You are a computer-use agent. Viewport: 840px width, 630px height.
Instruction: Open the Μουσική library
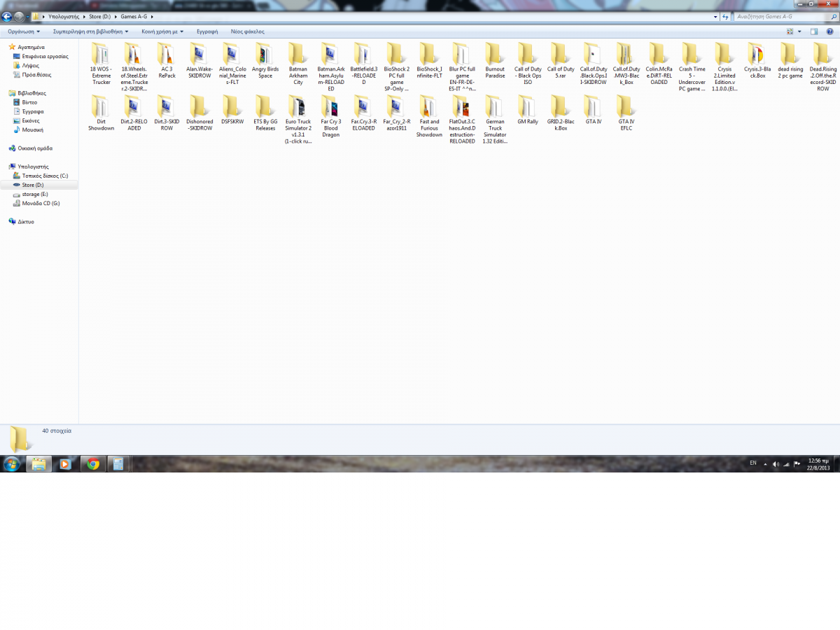click(x=32, y=129)
